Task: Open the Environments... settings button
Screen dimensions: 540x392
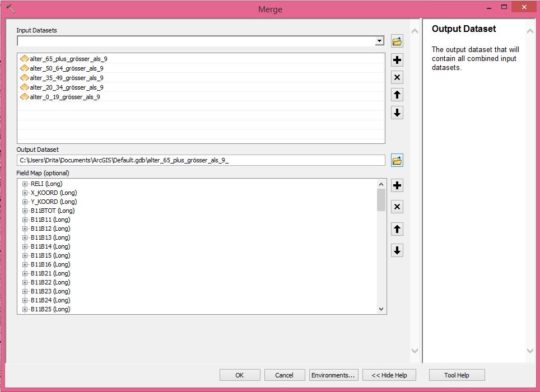Action: (x=333, y=375)
